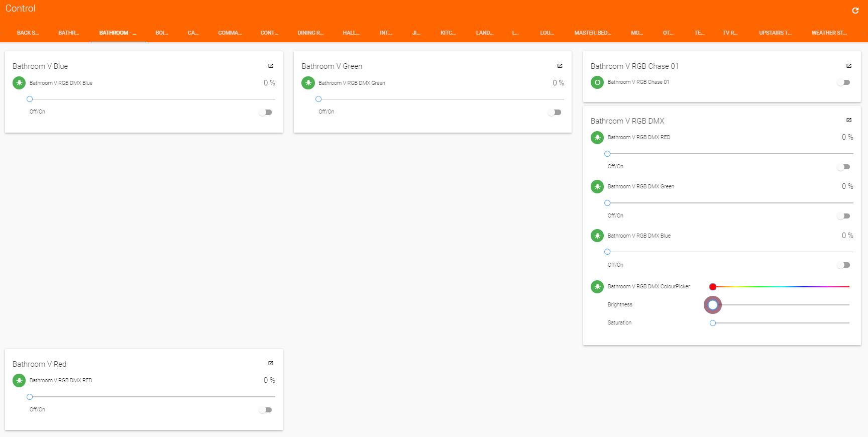The image size is (868, 437).
Task: Toggle Off/On switch in Bathroom V Green card
Action: [554, 113]
